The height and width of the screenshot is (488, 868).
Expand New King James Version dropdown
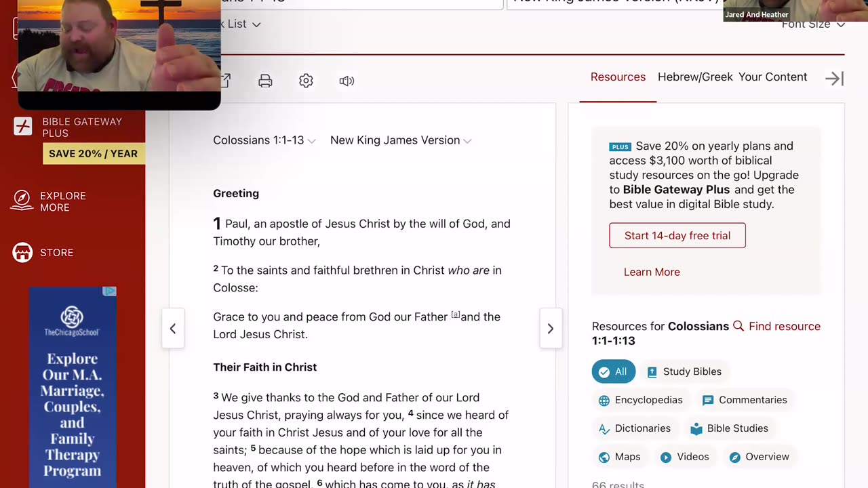tap(401, 140)
